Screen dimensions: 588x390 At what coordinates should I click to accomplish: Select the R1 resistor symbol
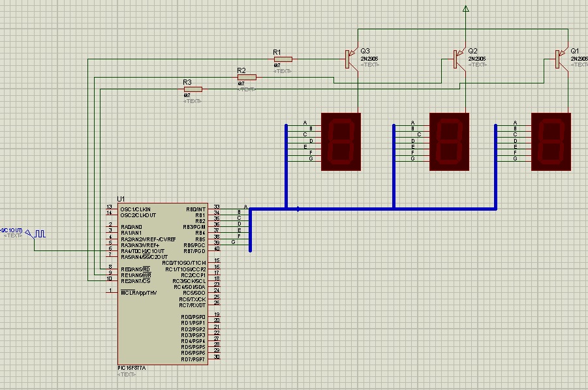point(283,59)
